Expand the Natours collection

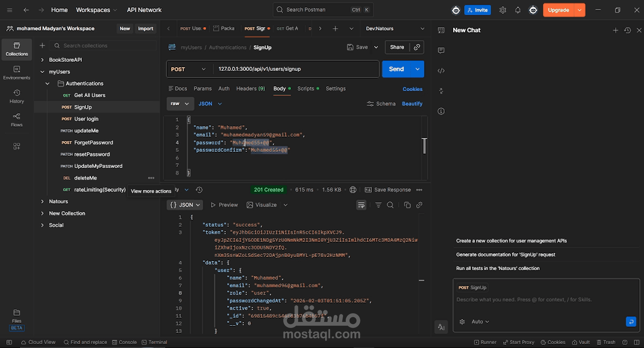[x=42, y=202]
